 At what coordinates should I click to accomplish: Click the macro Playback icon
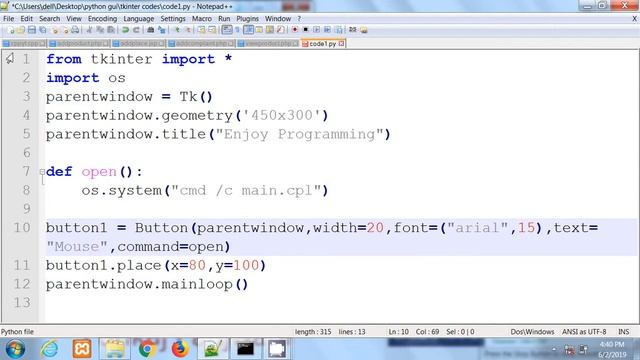317,30
